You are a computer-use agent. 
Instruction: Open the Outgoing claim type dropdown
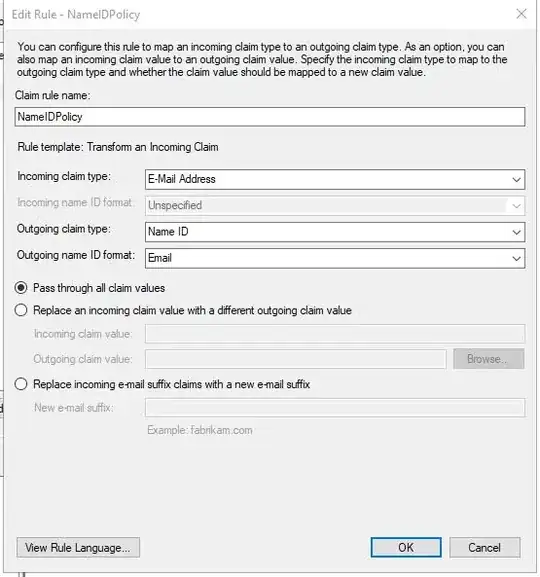335,232
